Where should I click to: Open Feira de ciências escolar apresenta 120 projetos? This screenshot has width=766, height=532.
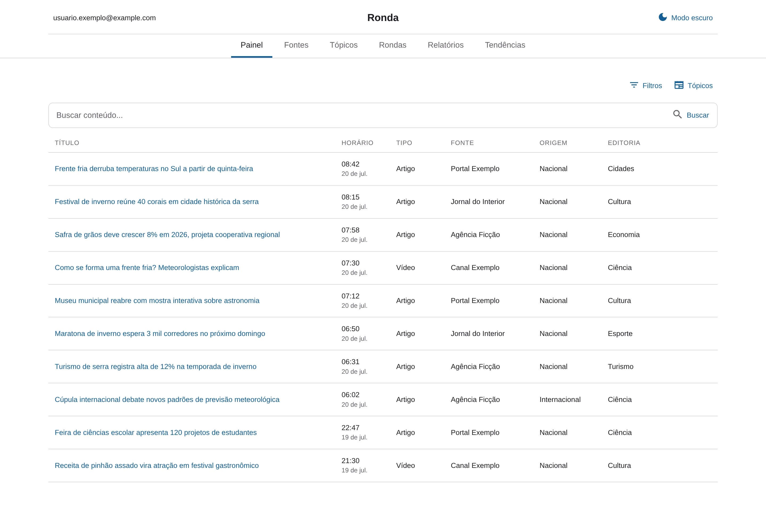coord(155,433)
